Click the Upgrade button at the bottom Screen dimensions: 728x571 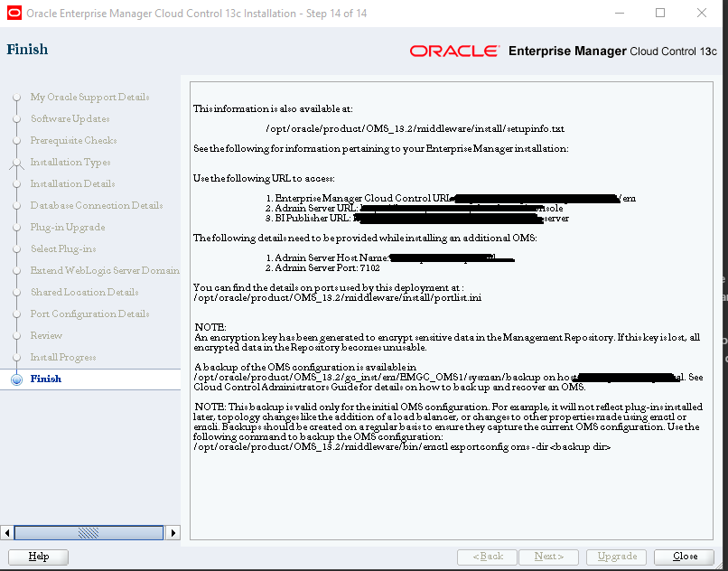[x=616, y=557]
